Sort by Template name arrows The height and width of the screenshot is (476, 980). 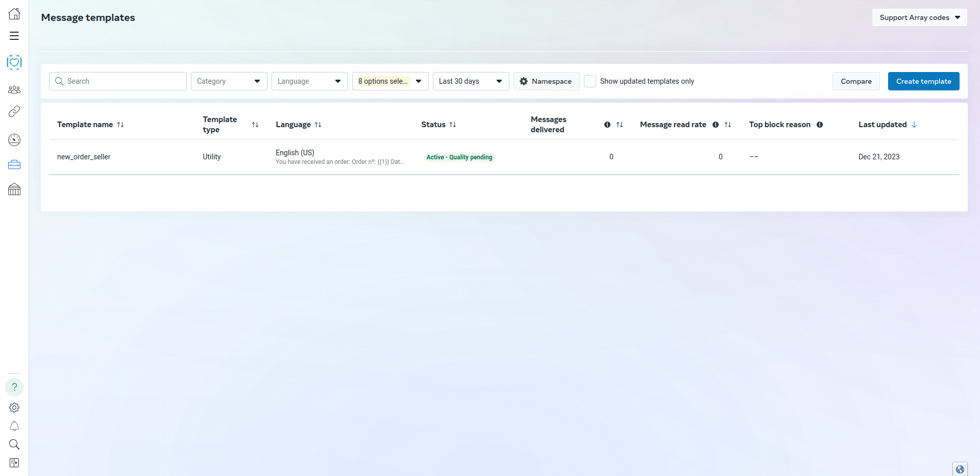(120, 125)
